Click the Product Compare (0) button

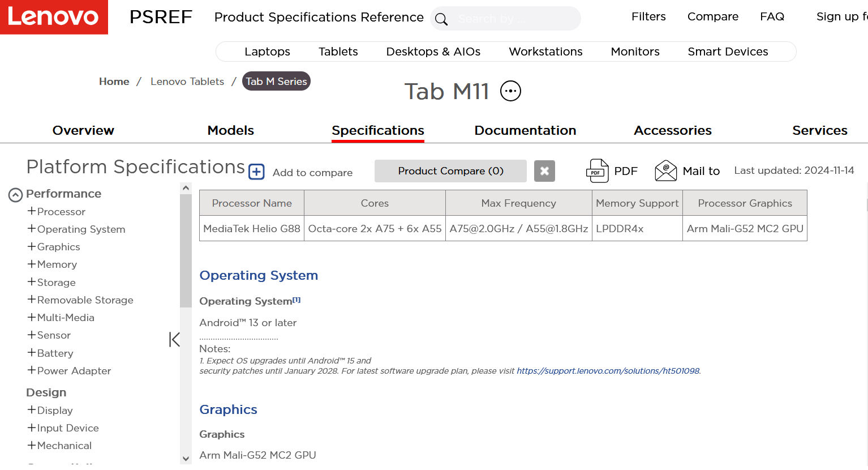pos(450,171)
